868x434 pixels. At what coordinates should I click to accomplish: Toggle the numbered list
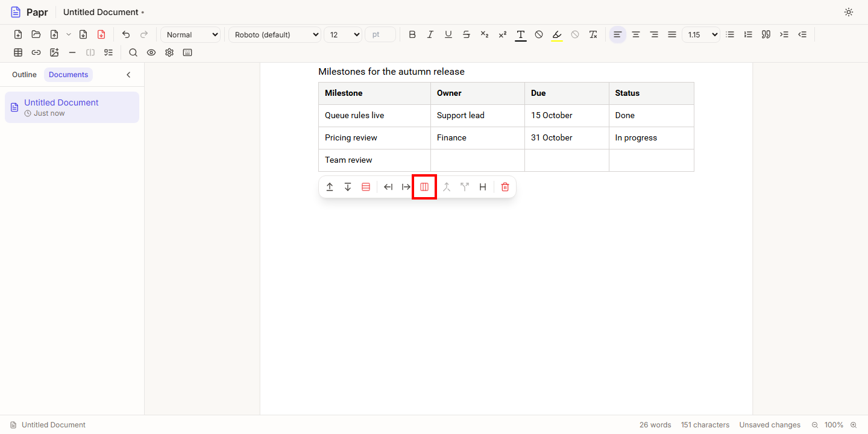point(748,34)
